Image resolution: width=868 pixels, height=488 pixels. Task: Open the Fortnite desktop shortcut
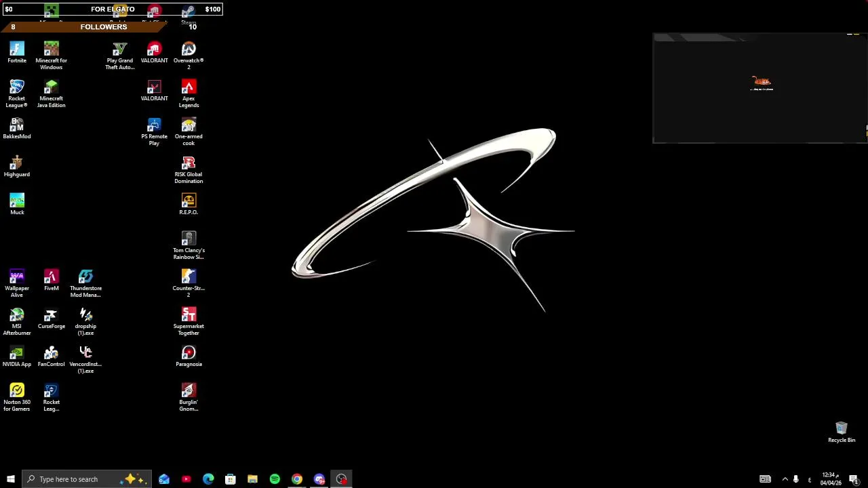point(17,53)
